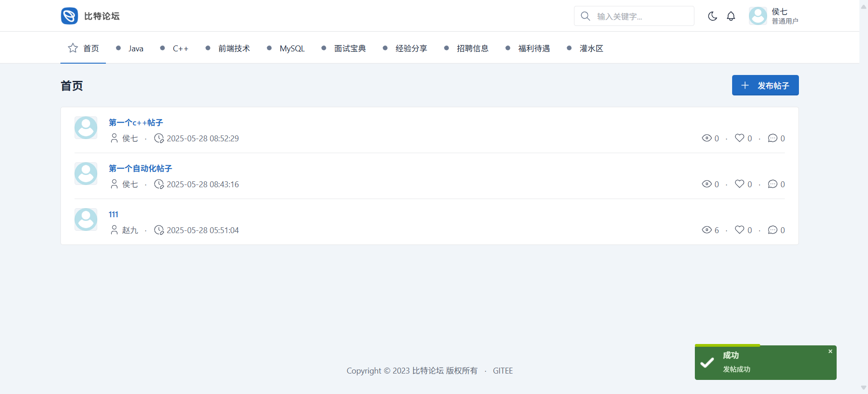Screen dimensions: 868x394
Task: Open notifications bell icon
Action: coord(731,16)
